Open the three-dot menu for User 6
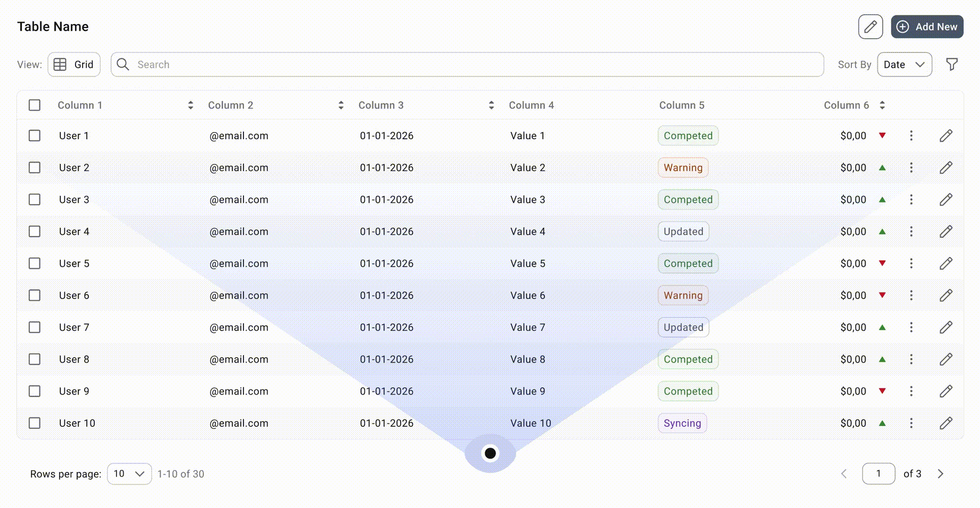 coord(911,295)
